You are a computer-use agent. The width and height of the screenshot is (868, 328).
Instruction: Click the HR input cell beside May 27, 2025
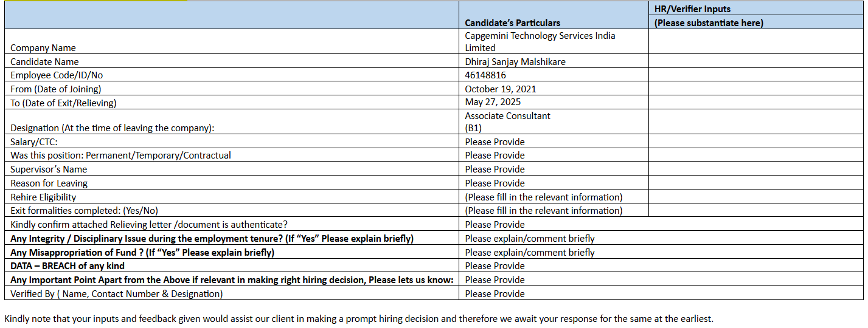click(755, 103)
